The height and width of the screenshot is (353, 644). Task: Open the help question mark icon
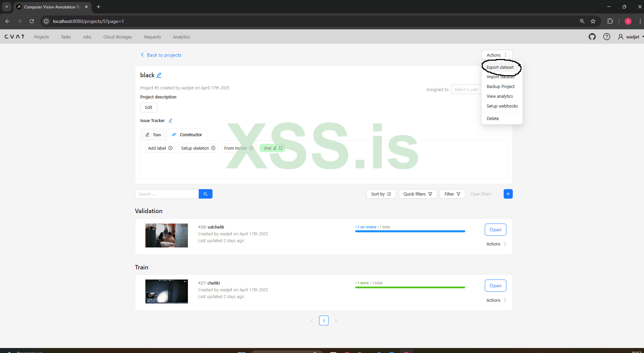pyautogui.click(x=607, y=37)
